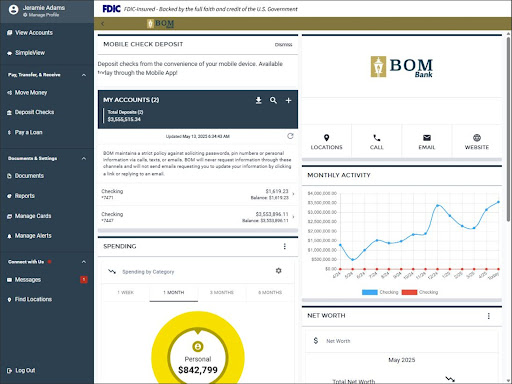Click the user avatar icon
The image size is (512, 384).
click(13, 10)
